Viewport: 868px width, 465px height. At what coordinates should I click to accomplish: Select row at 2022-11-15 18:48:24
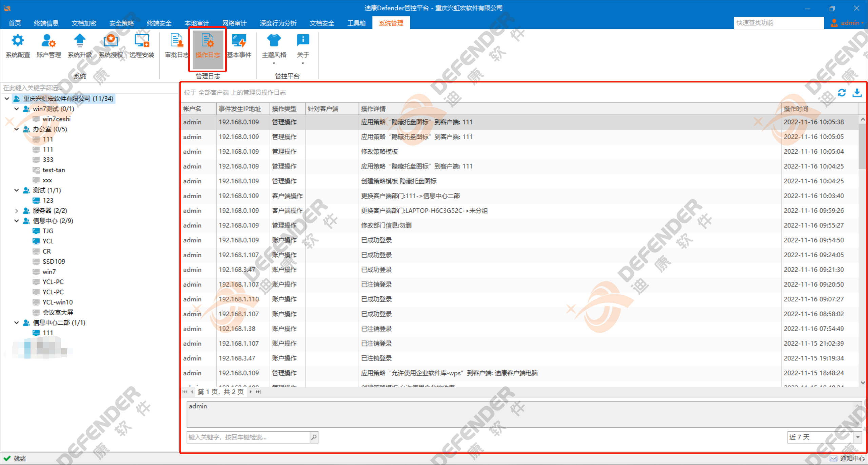coord(520,373)
